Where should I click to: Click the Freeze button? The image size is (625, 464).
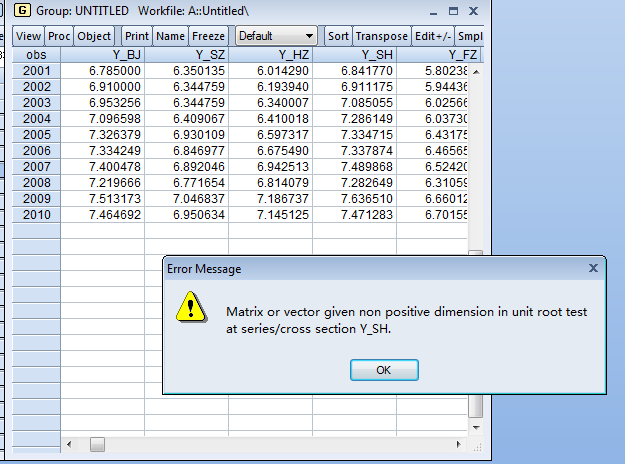[x=208, y=36]
